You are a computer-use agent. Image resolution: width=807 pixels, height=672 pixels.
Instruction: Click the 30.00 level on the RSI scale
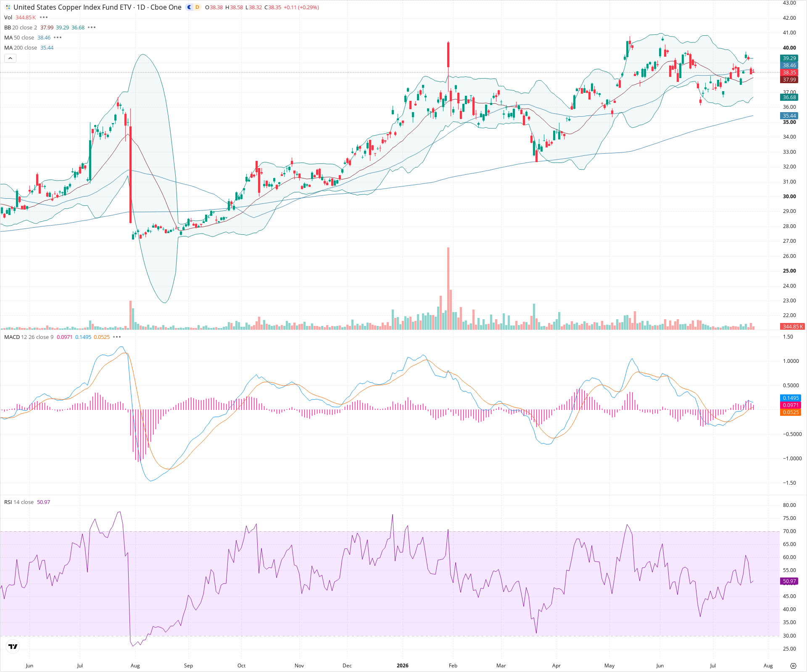[789, 636]
